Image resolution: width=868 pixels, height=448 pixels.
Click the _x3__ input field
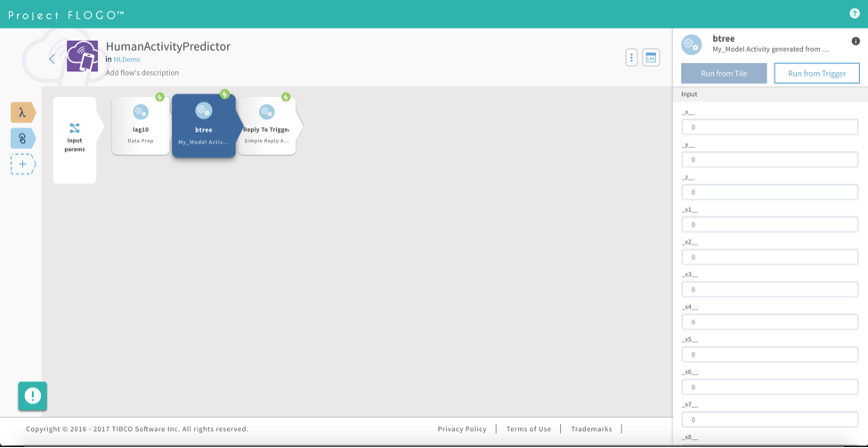[x=769, y=289]
